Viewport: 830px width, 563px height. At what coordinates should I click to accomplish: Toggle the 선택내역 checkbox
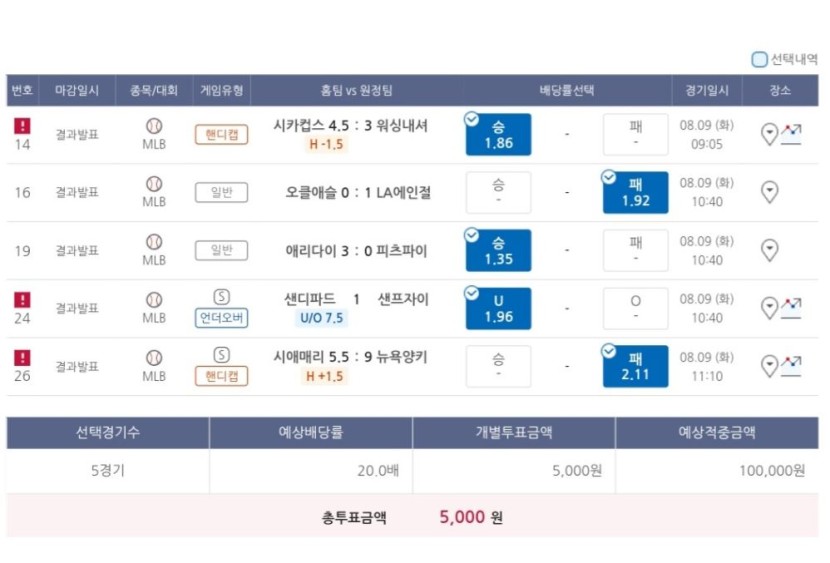click(759, 59)
